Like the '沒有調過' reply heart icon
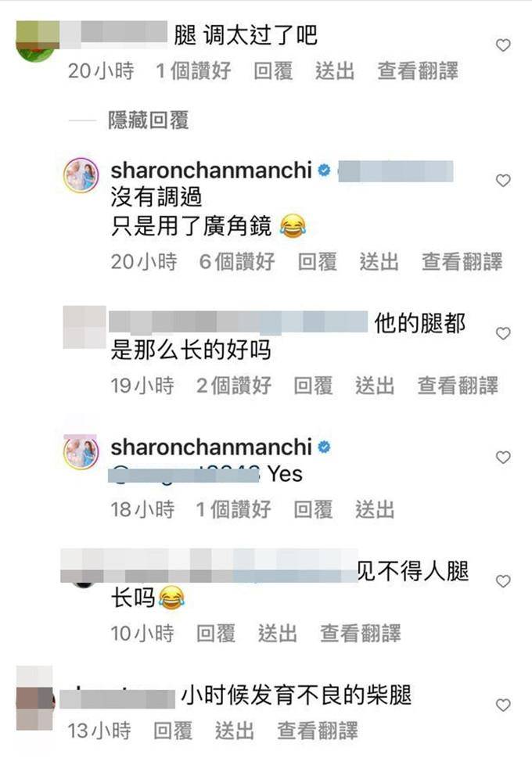532x765 pixels. [503, 181]
